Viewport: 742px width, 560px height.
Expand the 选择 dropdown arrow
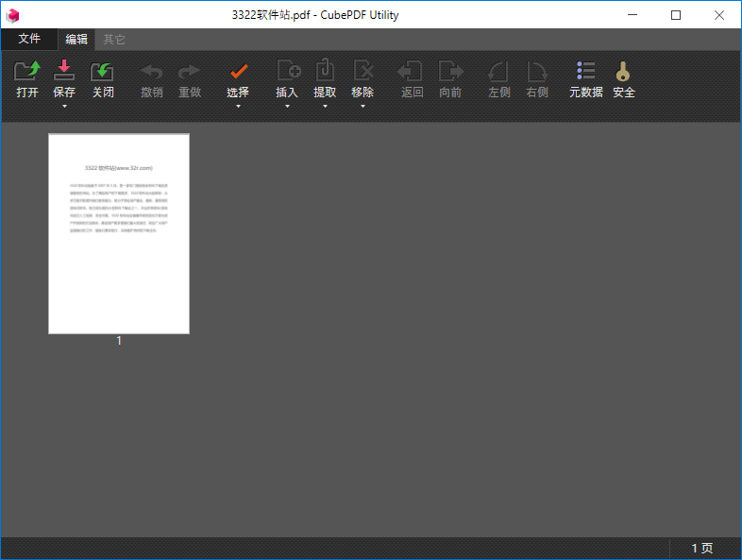point(238,107)
